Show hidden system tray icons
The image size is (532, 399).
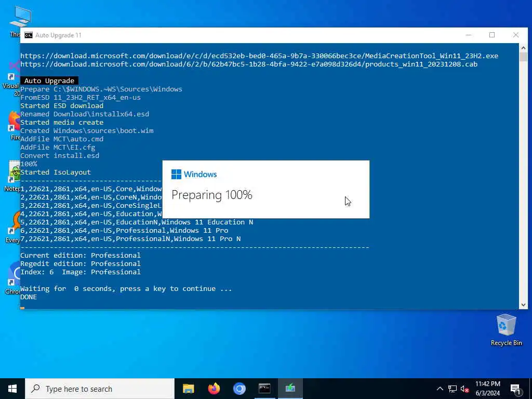(x=440, y=389)
